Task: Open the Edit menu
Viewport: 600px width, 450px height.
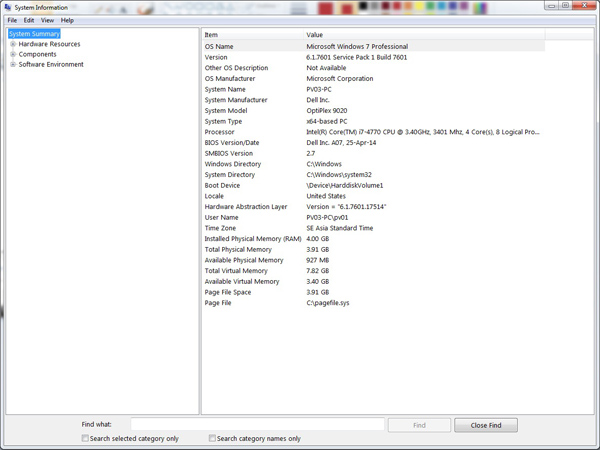Action: (x=29, y=20)
